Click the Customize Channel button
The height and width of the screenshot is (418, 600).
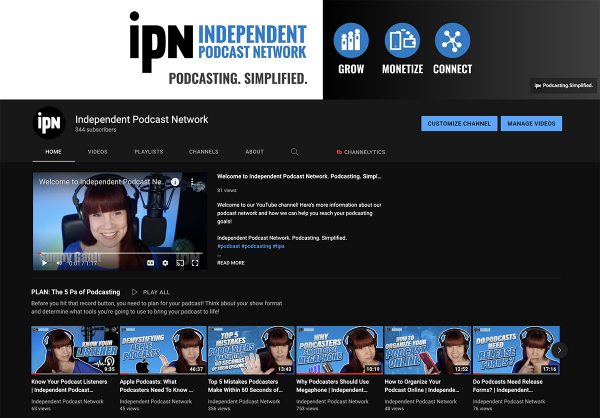[459, 124]
